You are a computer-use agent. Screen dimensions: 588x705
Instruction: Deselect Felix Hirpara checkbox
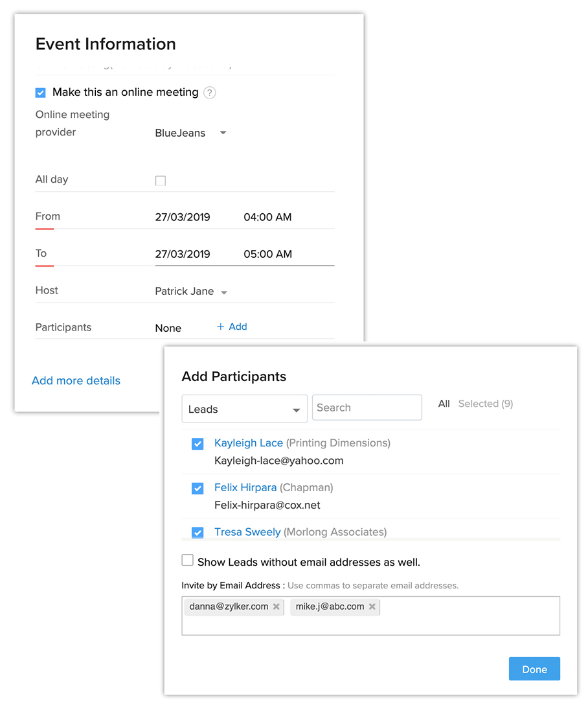pos(198,488)
